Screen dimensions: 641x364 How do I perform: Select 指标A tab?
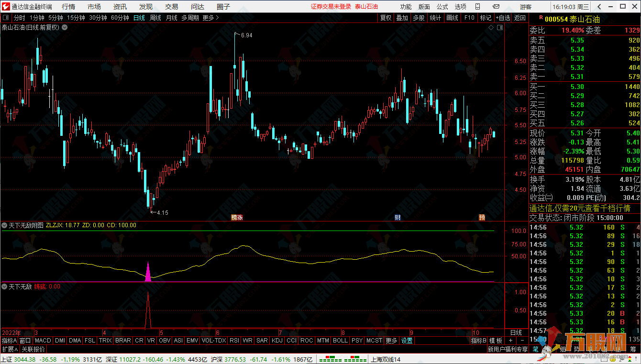point(9,341)
